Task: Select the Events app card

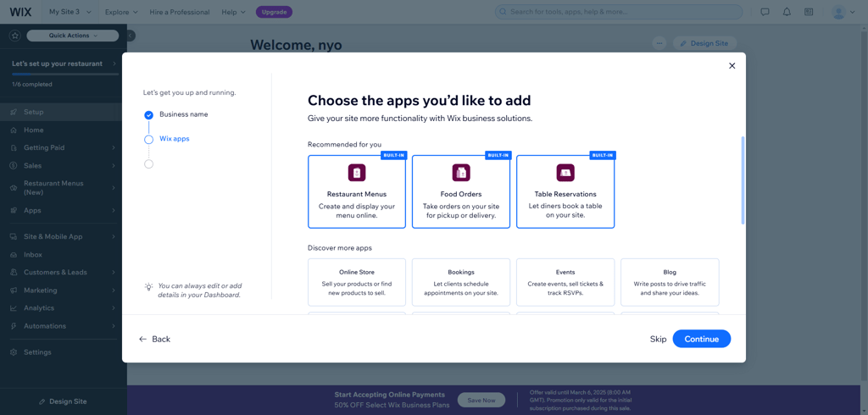Action: pos(565,282)
